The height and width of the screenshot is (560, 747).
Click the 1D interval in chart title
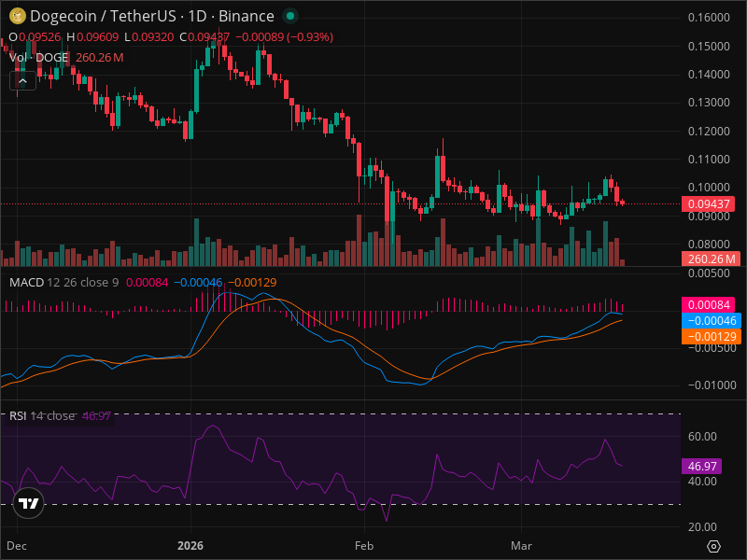point(197,16)
